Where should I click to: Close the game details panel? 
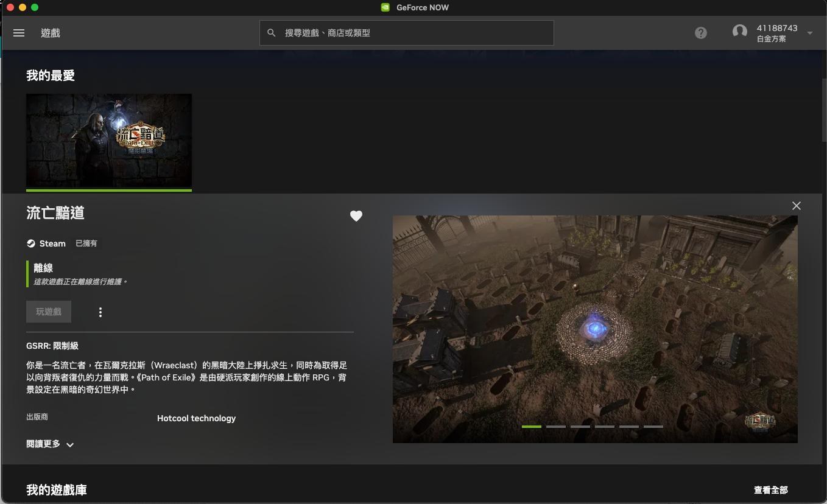click(797, 206)
